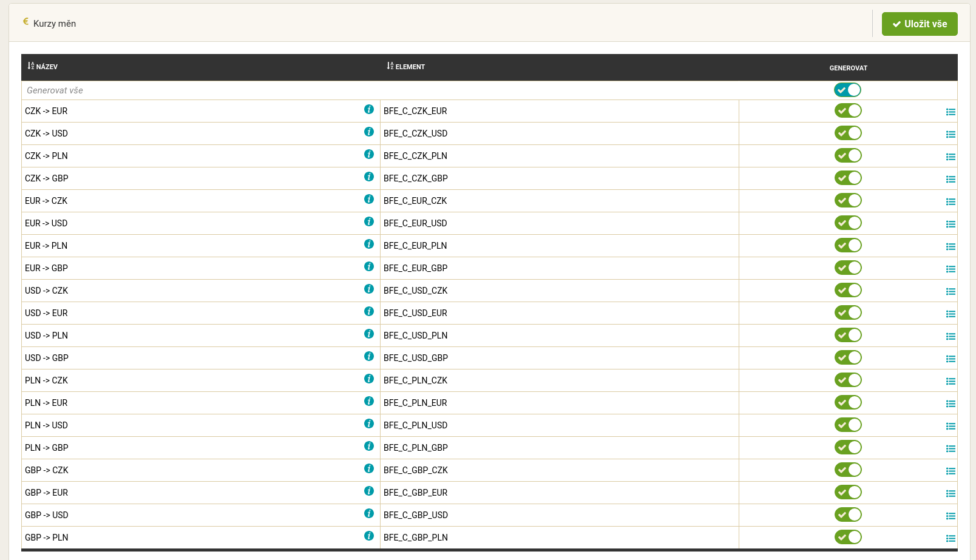Toggle generate switch for USD -> CZK

(847, 290)
